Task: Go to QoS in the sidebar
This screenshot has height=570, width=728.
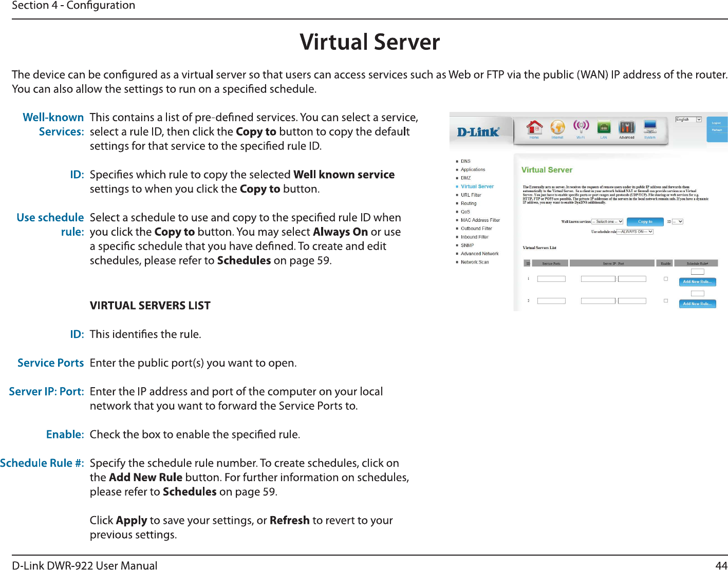Action: tap(465, 212)
